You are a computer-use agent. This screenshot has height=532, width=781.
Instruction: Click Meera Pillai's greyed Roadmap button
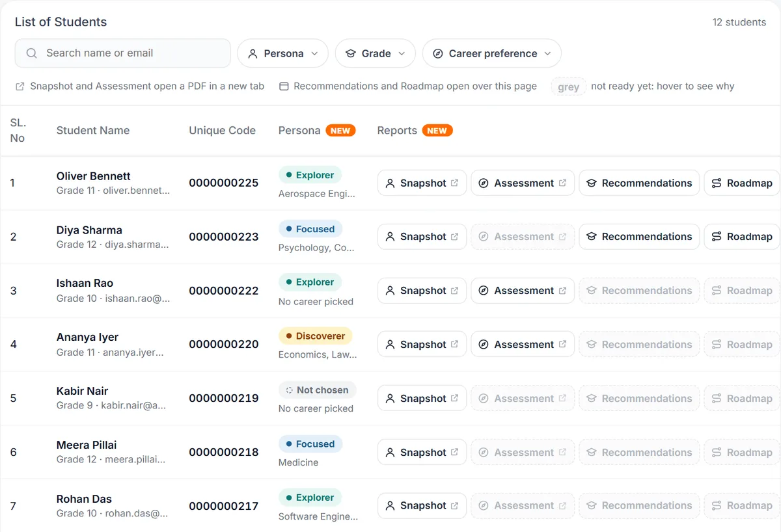742,453
